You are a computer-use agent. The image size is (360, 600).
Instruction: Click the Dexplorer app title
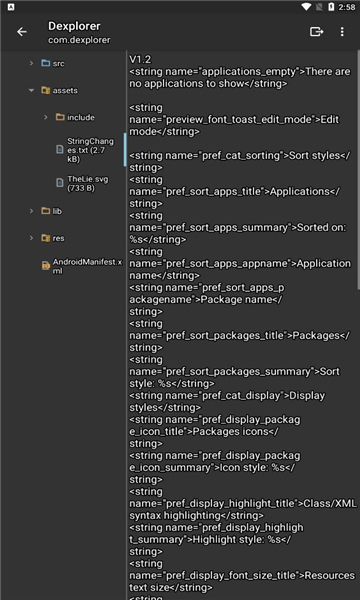[x=74, y=26]
